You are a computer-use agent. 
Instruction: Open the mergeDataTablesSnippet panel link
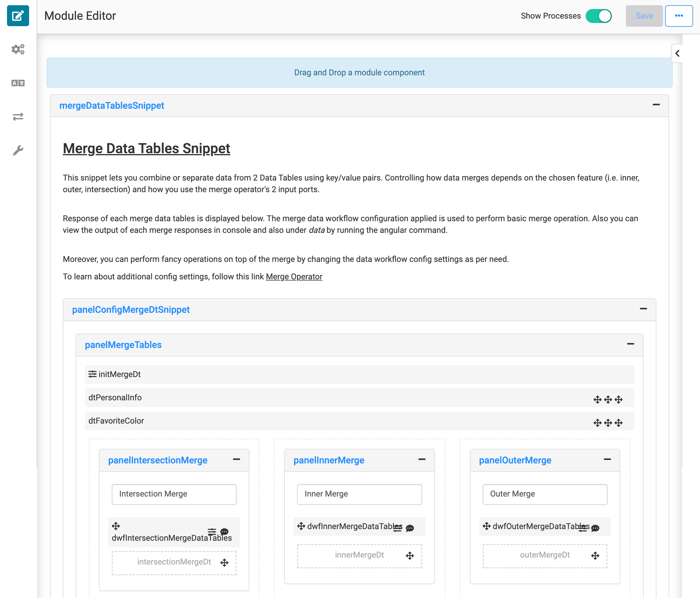[111, 106]
